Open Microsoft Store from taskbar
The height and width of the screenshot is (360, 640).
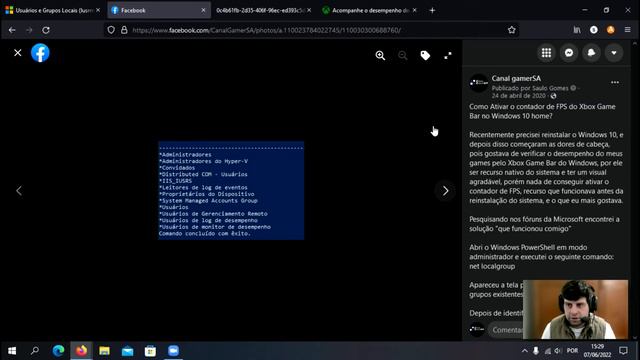pos(150,351)
